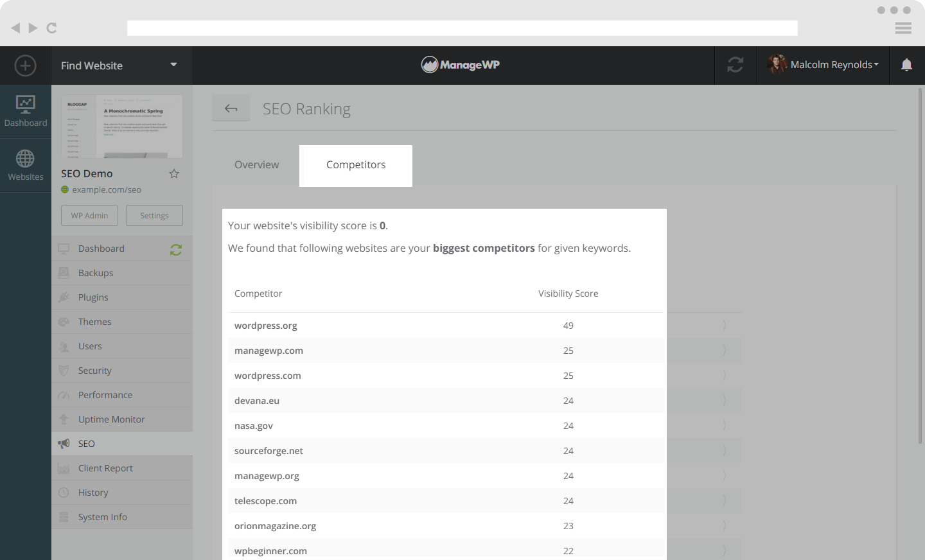Click the browser back arrow

[15, 28]
